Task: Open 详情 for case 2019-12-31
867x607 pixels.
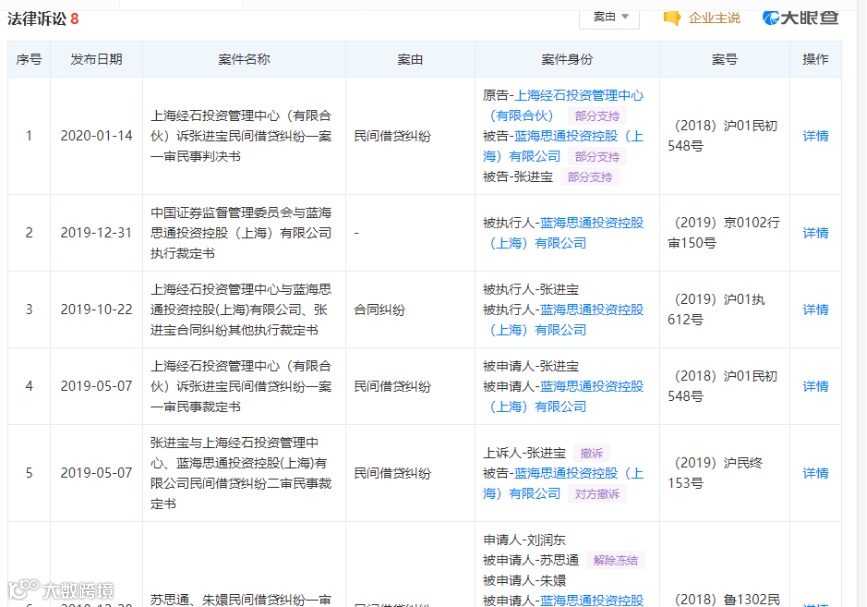Action: (815, 233)
